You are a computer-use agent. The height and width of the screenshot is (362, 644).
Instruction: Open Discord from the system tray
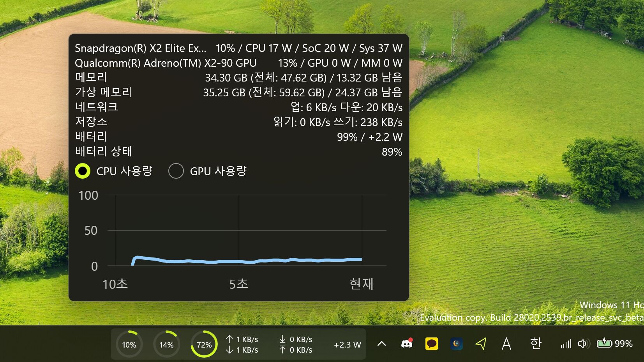(x=407, y=344)
